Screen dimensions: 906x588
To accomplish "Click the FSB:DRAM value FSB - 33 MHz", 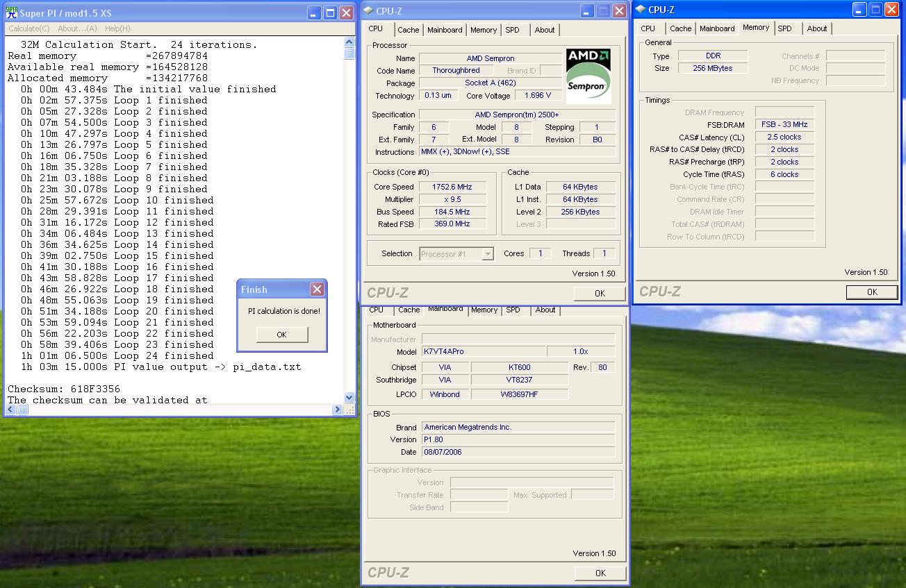I will pyautogui.click(x=784, y=124).
